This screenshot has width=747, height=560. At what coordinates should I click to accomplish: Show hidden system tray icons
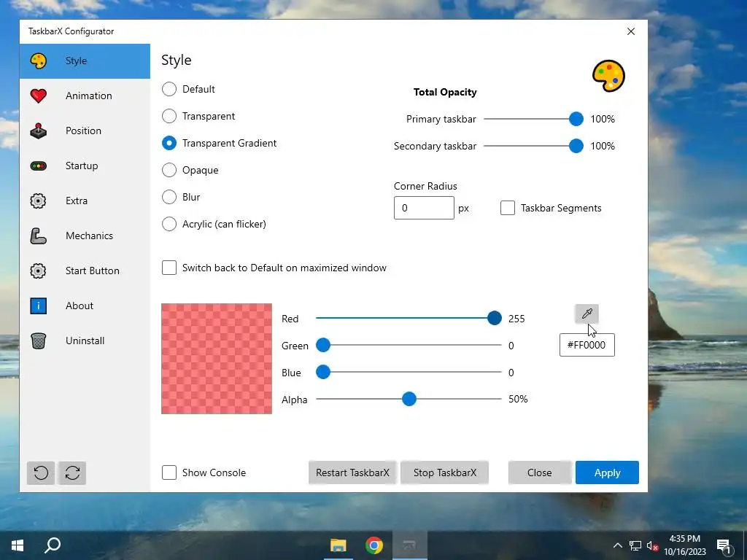[617, 545]
